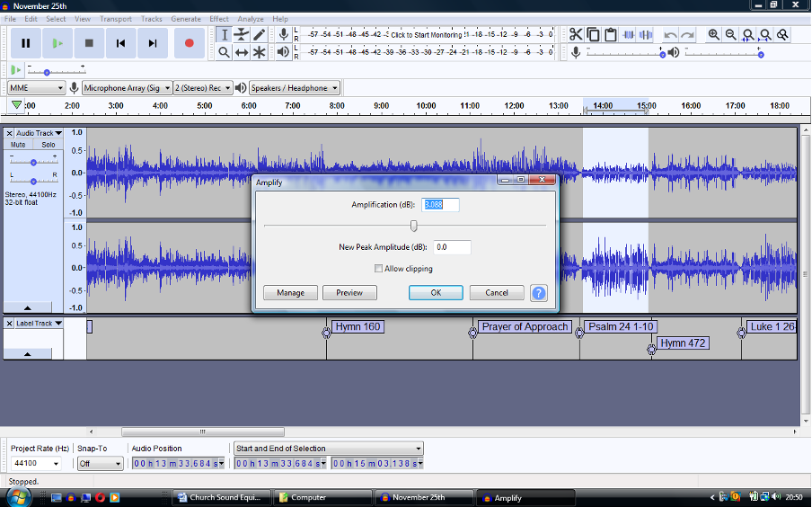Open the Microphone Array device dropdown

pos(127,88)
